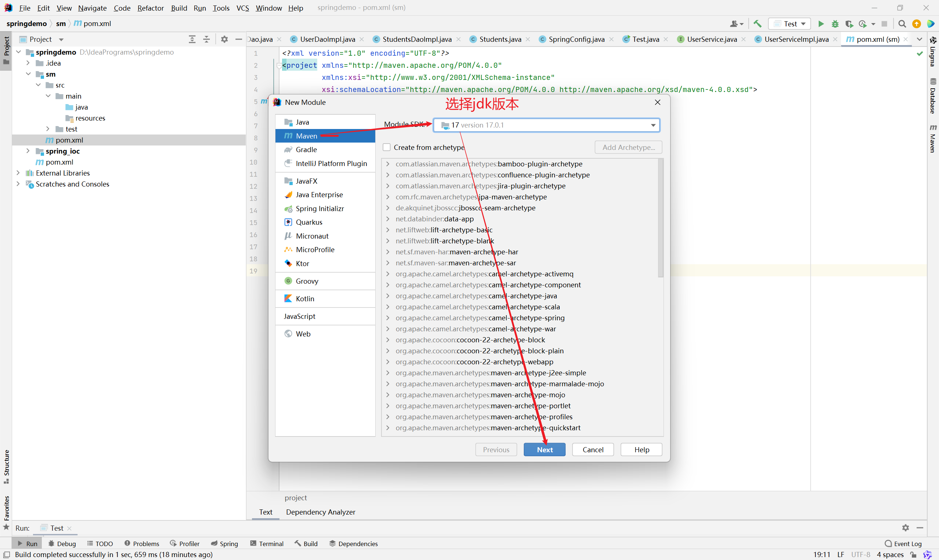Open the Refactor menu
This screenshot has height=560, width=939.
(150, 8)
